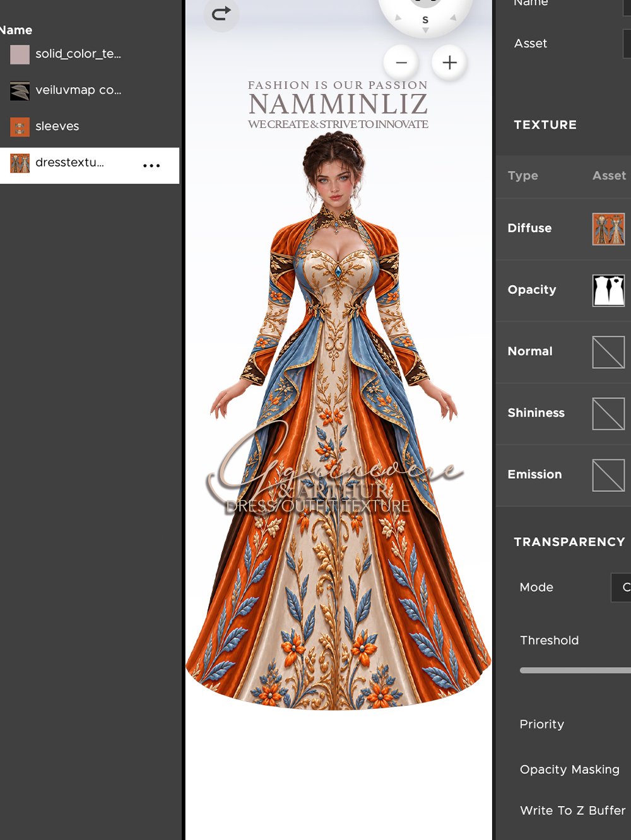Click the empty Emission texture slot

pos(608,475)
